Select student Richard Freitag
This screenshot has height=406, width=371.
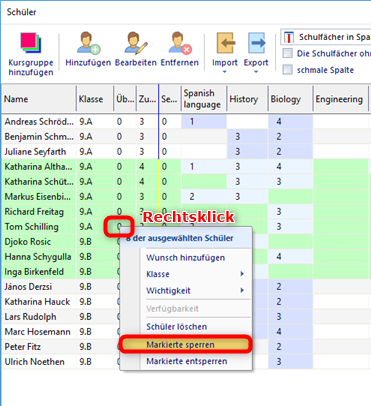point(34,212)
